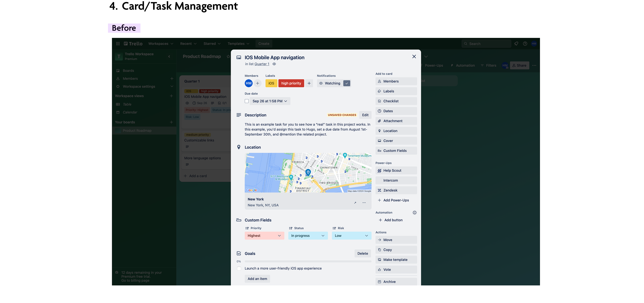Viewport: 644px width, 303px height.
Task: Edit the card description
Action: (x=365, y=115)
